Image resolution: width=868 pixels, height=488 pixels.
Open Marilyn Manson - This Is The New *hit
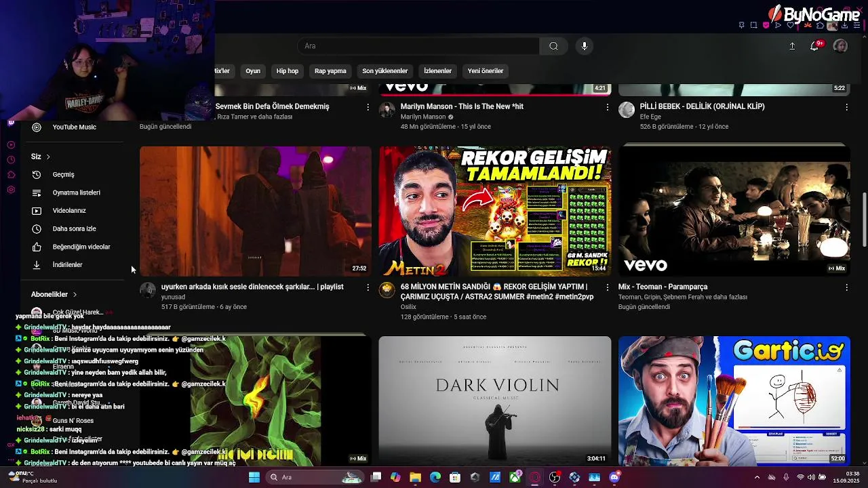(x=462, y=106)
